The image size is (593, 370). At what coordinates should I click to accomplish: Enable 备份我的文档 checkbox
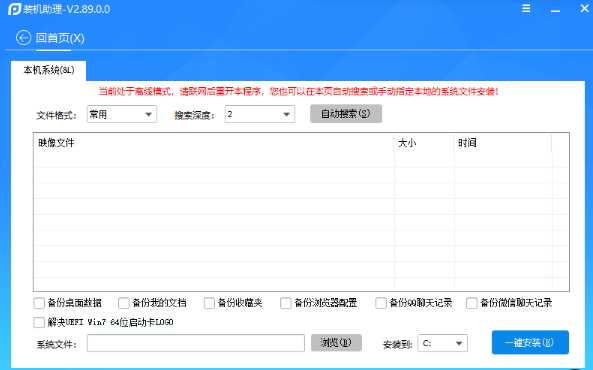click(124, 303)
